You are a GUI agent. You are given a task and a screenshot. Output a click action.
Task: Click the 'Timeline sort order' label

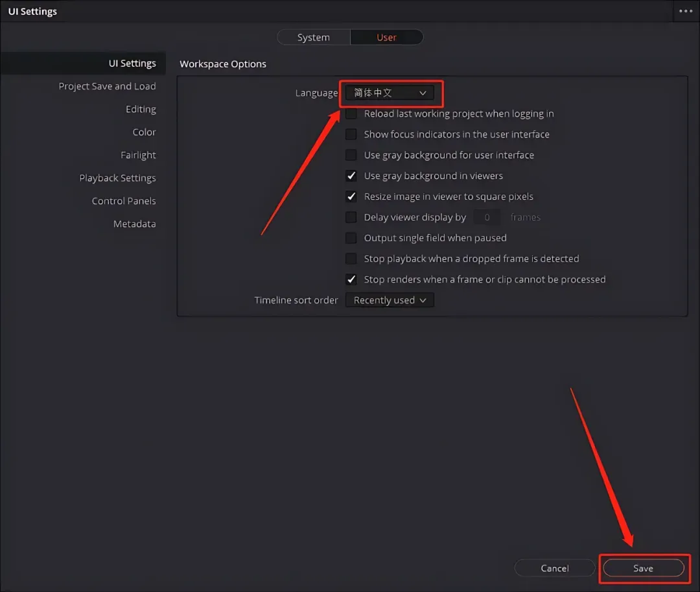(296, 300)
